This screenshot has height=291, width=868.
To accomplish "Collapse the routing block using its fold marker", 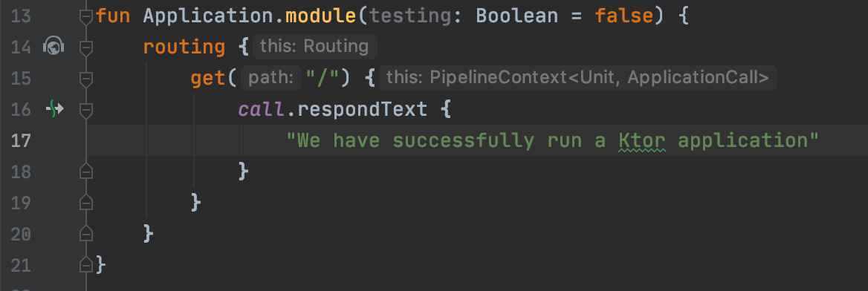I will click(x=85, y=49).
